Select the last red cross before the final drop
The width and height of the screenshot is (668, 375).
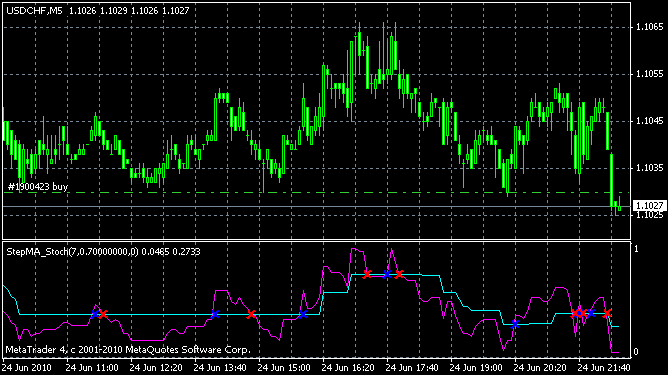(x=608, y=314)
